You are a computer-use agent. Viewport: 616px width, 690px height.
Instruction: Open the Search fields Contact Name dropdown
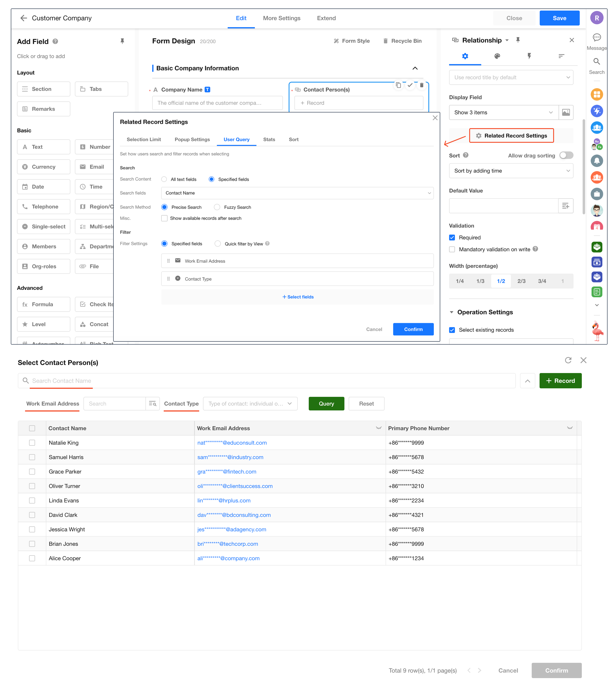point(297,193)
